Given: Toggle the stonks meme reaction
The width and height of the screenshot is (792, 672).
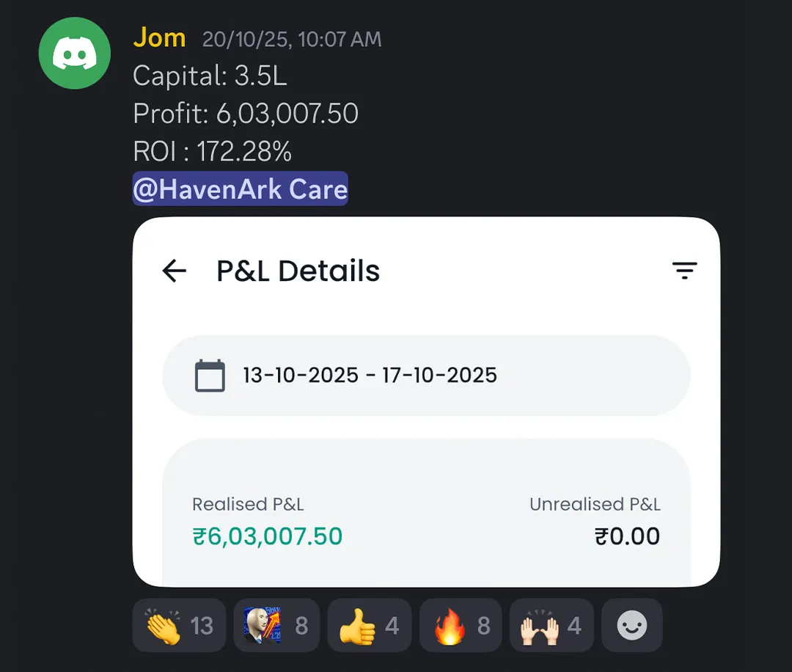Looking at the screenshot, I should point(276,626).
